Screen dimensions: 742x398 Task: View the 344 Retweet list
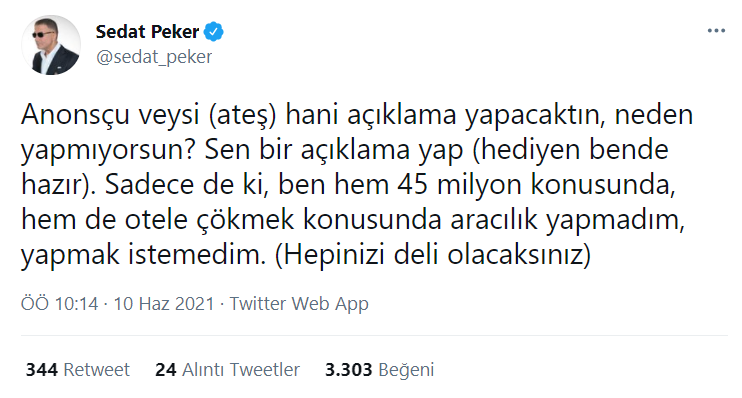[x=78, y=370]
